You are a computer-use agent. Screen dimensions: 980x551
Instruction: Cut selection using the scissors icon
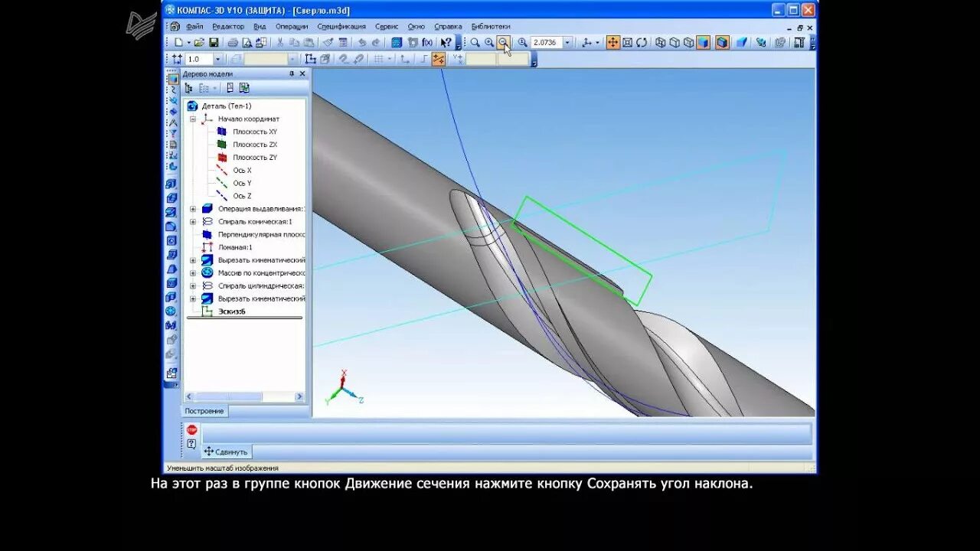pos(280,43)
